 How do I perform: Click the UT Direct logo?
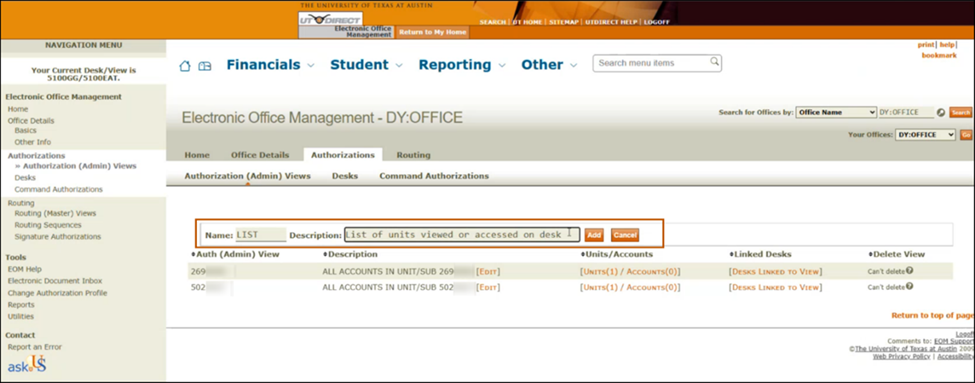click(330, 20)
